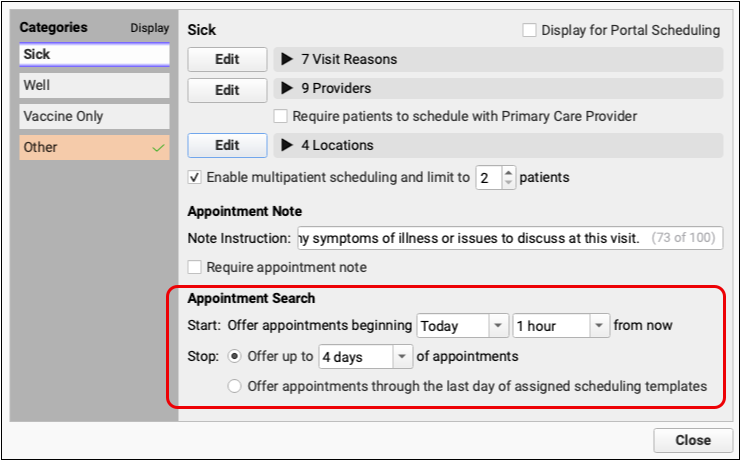Check Require appointment note
Viewport: 740px width, 460px height.
[x=195, y=267]
